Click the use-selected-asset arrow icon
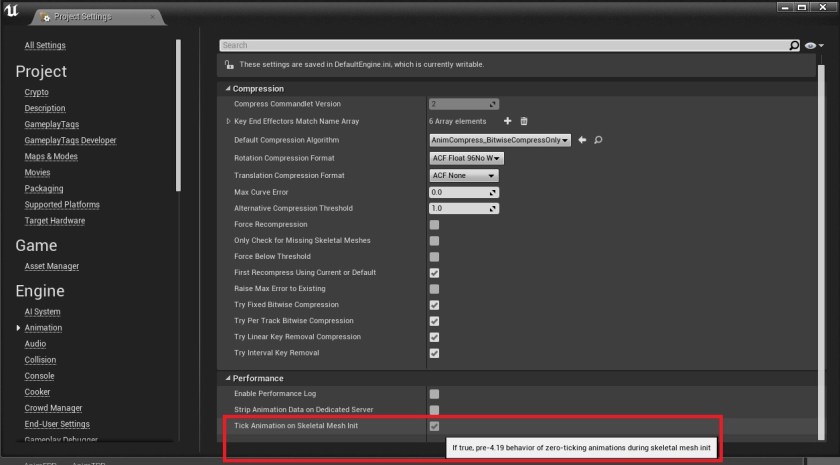 582,140
